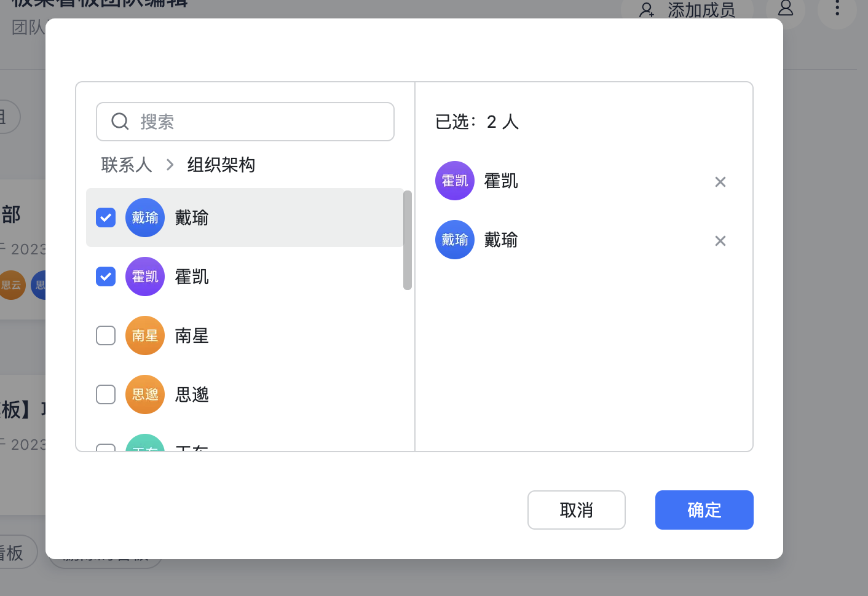Confirm selection with 确定 button
The width and height of the screenshot is (868, 596).
click(704, 510)
